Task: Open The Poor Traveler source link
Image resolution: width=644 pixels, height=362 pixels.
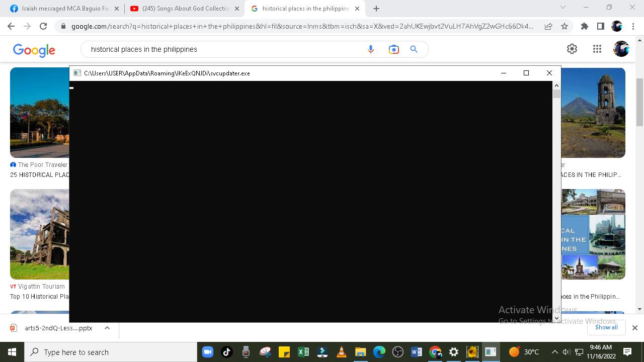Action: [x=42, y=165]
